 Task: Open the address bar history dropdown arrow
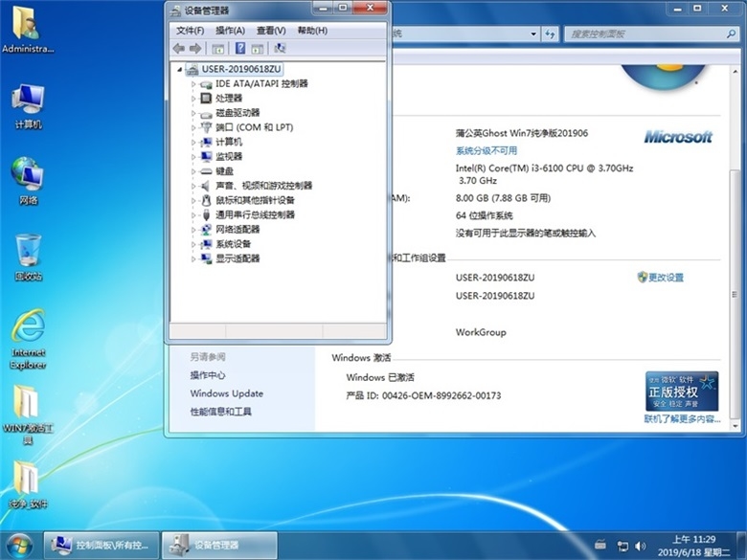tap(532, 34)
